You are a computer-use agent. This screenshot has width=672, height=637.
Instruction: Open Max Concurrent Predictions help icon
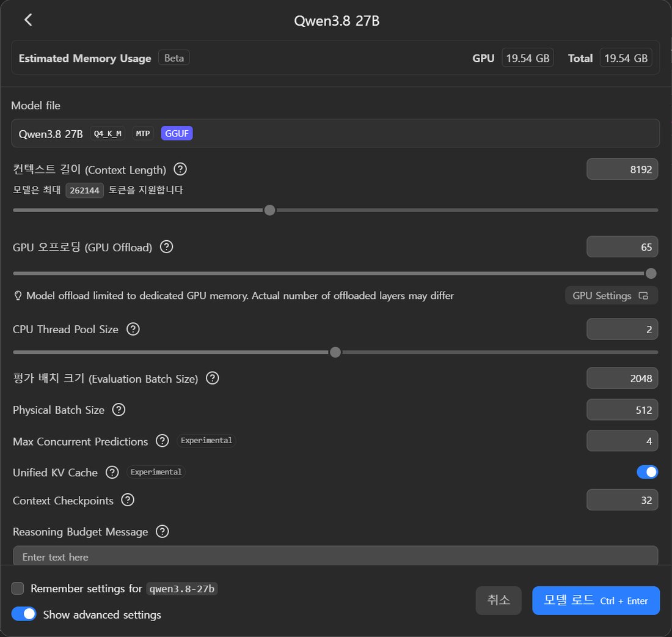point(162,441)
